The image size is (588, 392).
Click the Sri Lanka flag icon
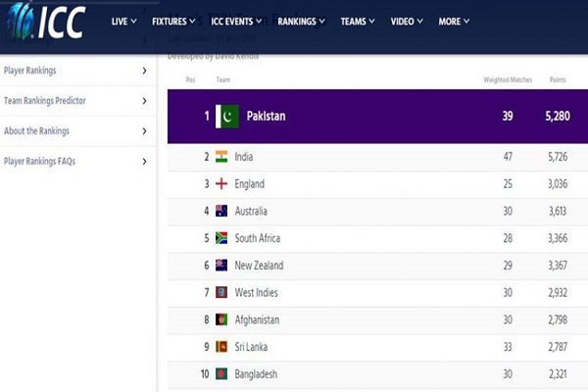[221, 347]
